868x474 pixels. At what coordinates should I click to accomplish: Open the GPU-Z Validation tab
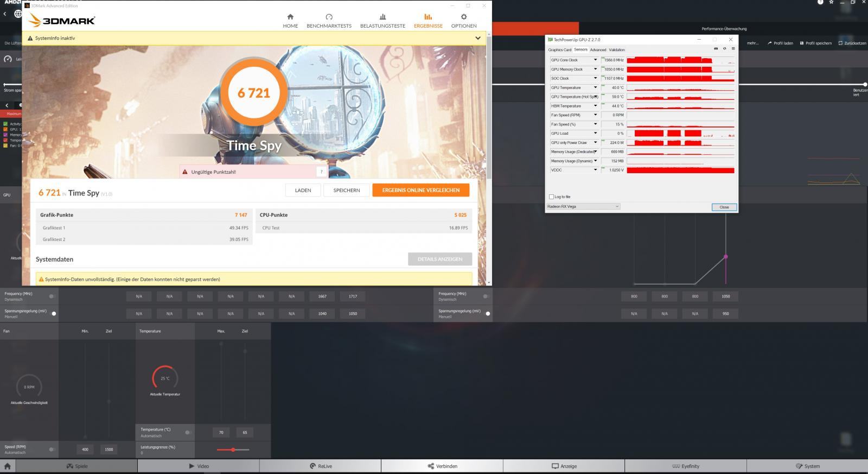coord(617,49)
